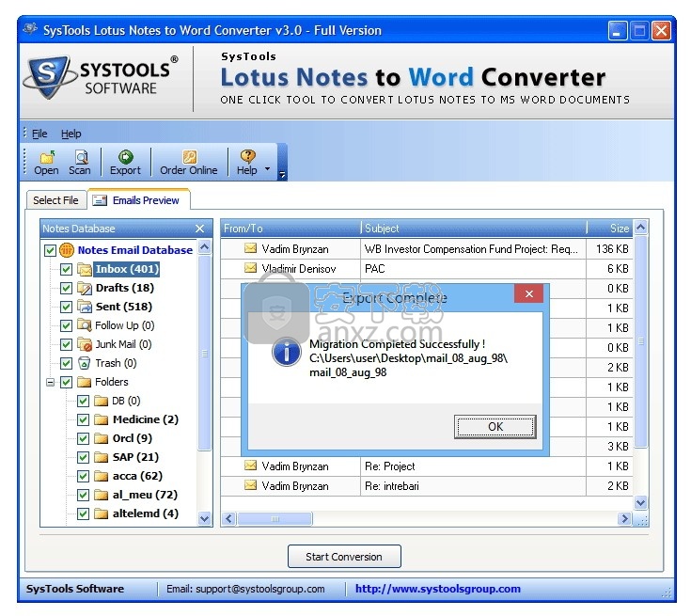
Task: Switch to the Select File tab
Action: pyautogui.click(x=56, y=200)
